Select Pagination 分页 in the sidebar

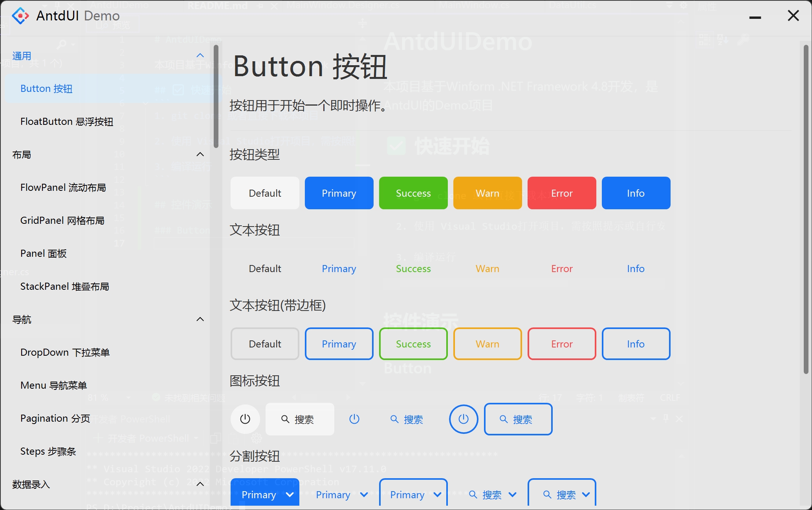(x=55, y=419)
